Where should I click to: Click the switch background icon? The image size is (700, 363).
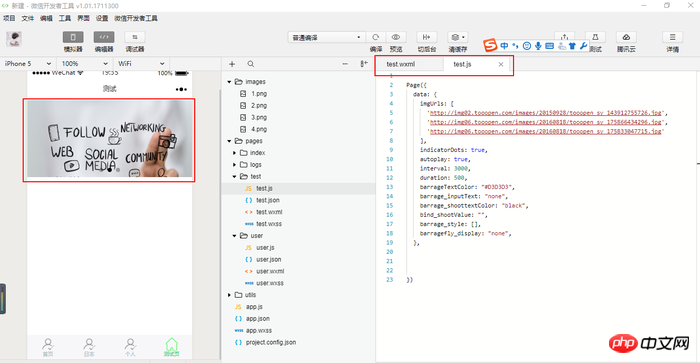coord(426,37)
